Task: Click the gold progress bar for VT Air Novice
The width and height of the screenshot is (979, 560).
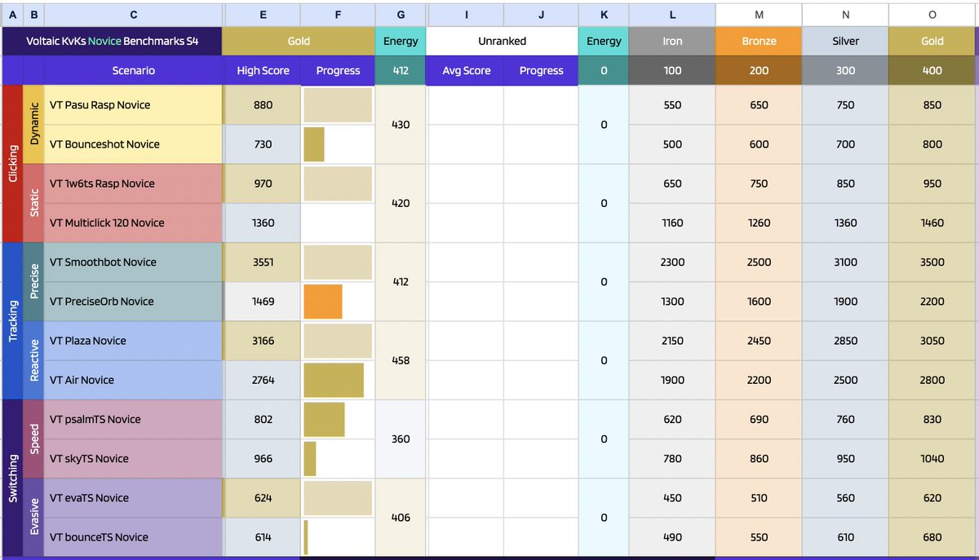Action: (x=334, y=380)
